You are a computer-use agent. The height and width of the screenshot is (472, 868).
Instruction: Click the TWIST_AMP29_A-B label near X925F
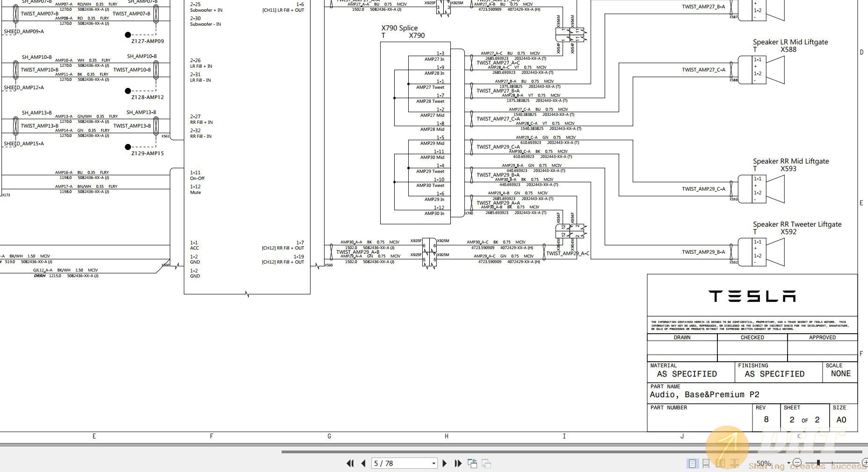tap(358, 252)
